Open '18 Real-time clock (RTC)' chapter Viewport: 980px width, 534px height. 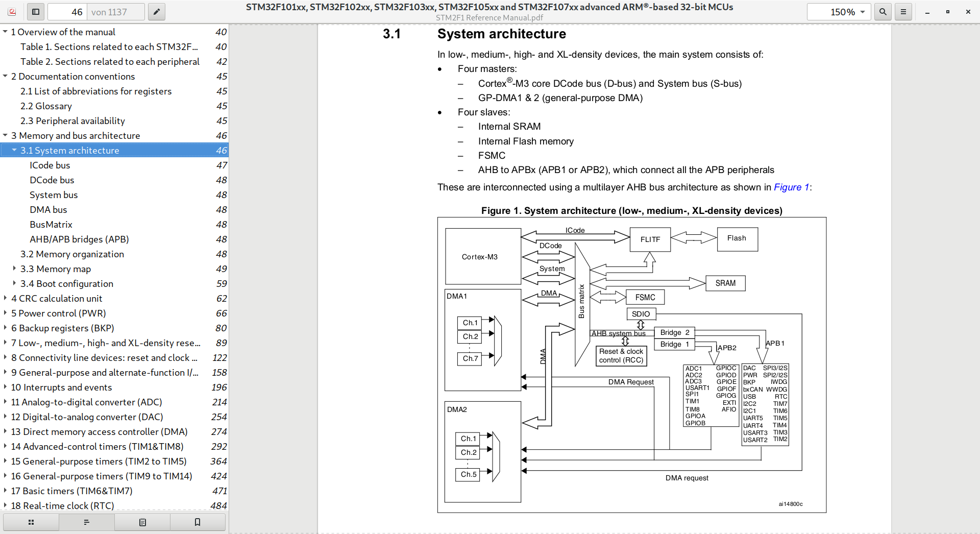coord(114,505)
